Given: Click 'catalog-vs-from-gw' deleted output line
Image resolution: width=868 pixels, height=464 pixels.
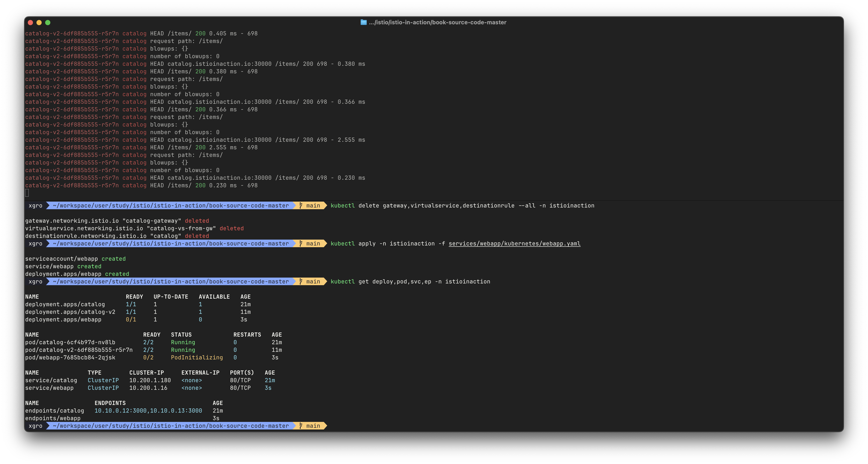Looking at the screenshot, I should pyautogui.click(x=135, y=229).
